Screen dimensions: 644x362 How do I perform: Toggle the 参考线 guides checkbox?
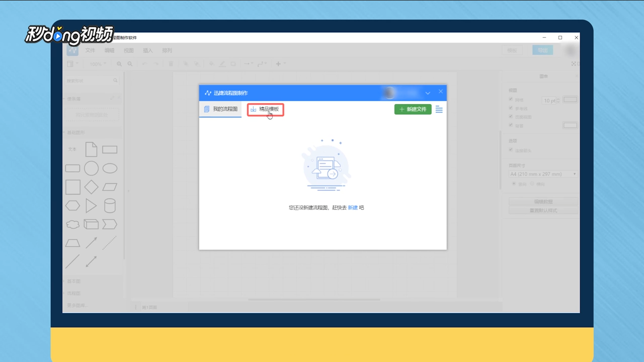[512, 108]
